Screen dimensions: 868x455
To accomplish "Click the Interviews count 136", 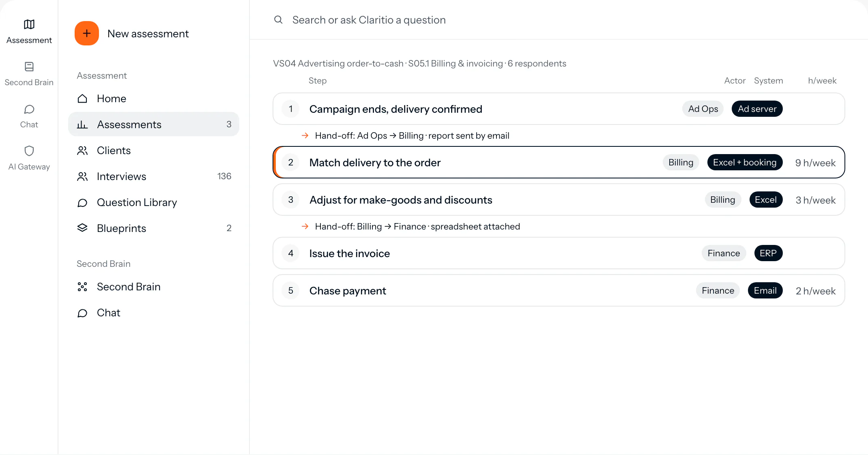I will (224, 176).
